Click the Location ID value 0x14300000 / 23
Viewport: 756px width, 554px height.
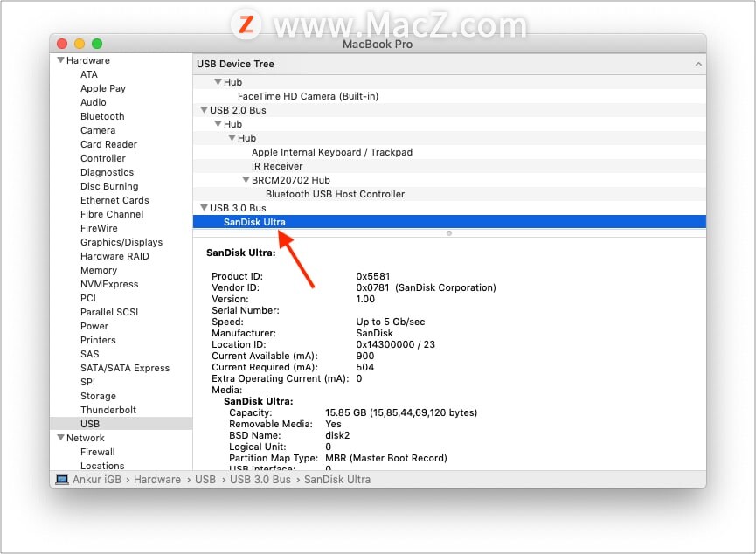click(x=395, y=344)
